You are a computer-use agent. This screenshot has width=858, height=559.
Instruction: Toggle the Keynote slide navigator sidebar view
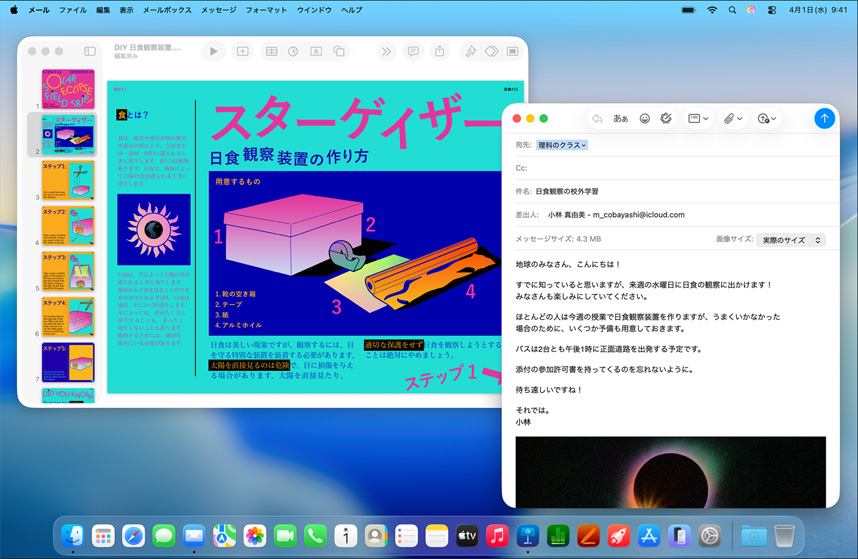pyautogui.click(x=90, y=51)
